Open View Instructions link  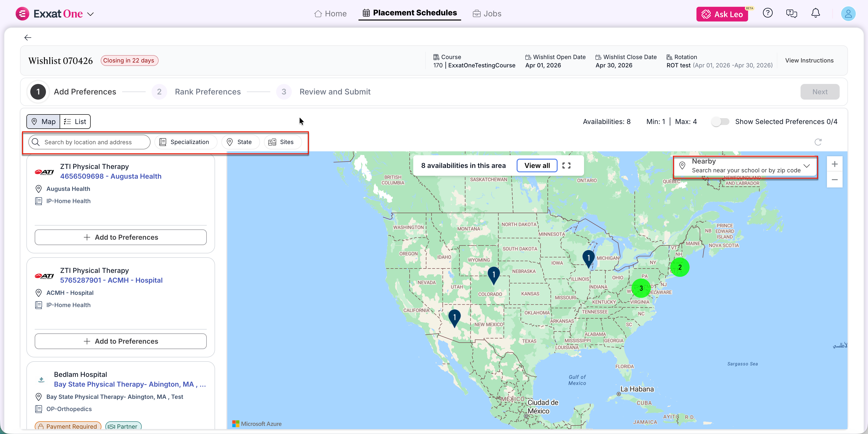[x=809, y=61]
